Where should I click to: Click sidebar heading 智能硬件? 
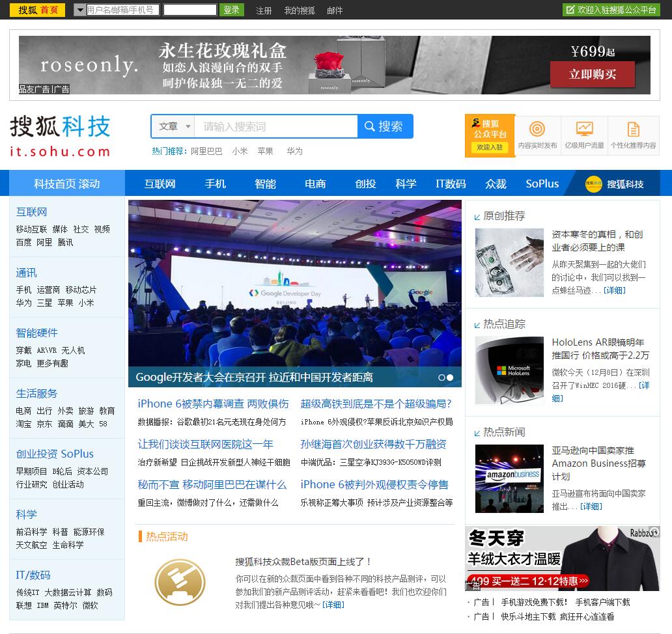(36, 333)
